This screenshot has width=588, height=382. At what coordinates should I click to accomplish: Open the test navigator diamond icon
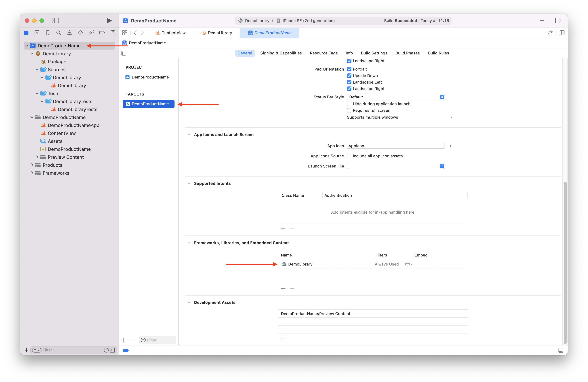tap(80, 33)
